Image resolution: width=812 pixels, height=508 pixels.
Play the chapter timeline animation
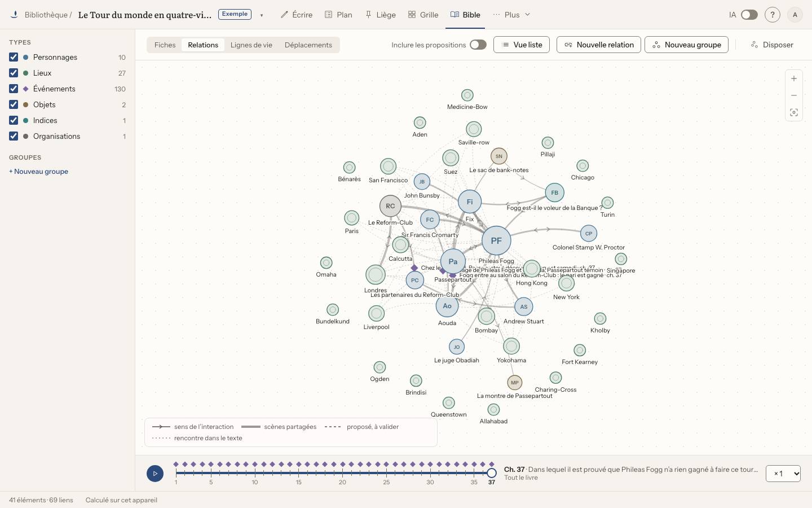(155, 474)
